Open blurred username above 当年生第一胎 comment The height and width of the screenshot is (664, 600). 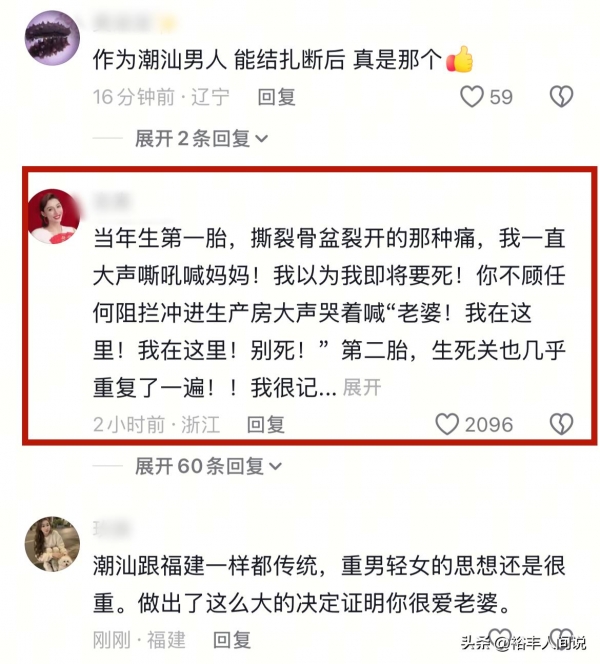111,202
